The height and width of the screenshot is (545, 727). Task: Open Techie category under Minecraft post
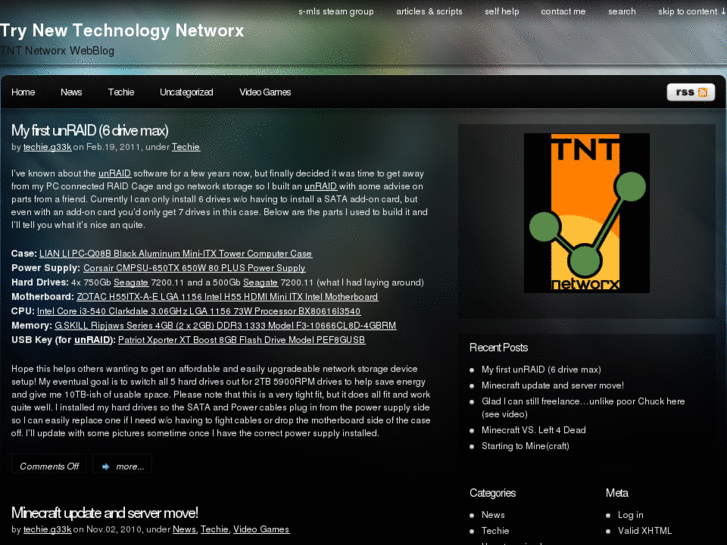(214, 530)
